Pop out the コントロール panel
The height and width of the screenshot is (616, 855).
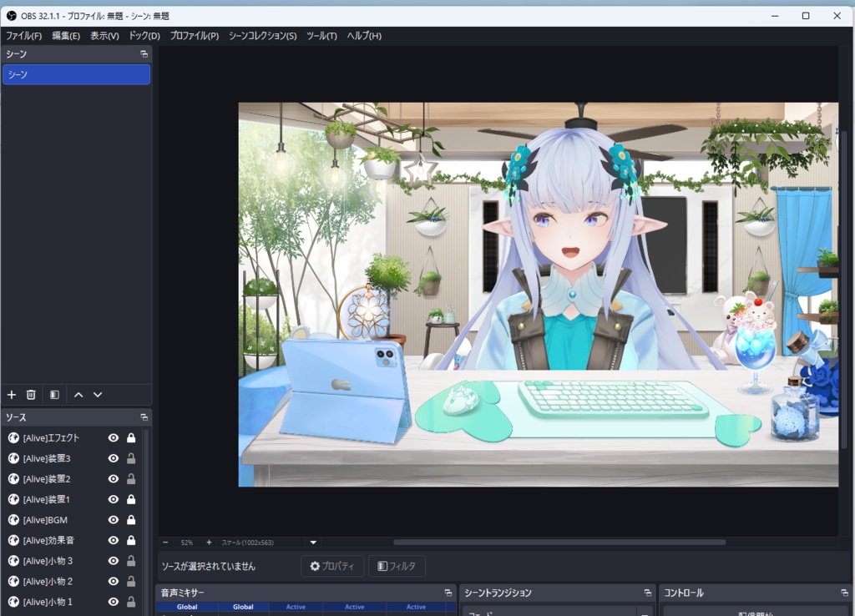point(843,592)
